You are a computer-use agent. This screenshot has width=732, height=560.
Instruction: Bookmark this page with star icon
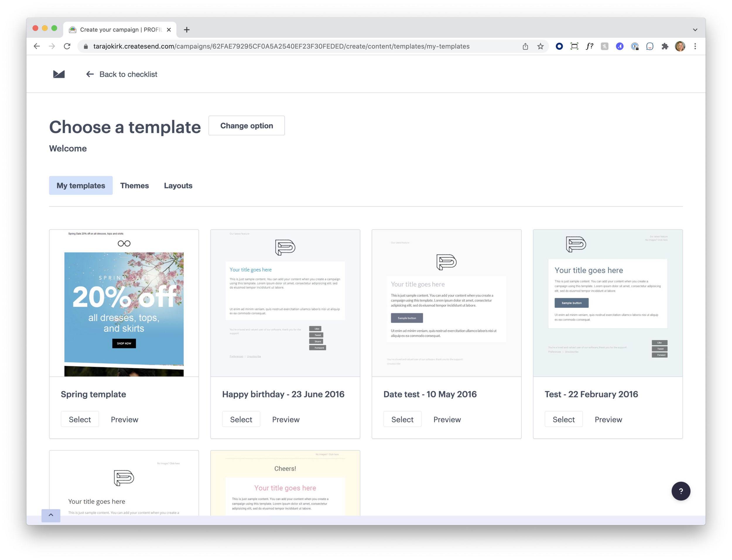point(540,46)
